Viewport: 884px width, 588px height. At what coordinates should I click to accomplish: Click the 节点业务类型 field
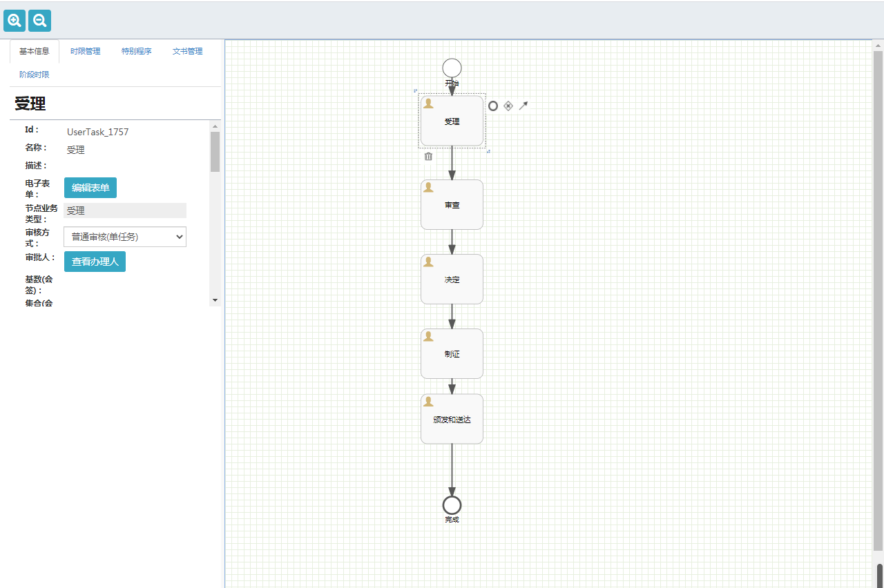click(x=125, y=210)
